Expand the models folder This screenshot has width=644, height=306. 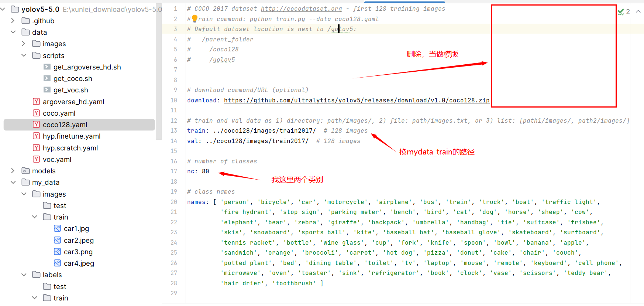coord(13,171)
